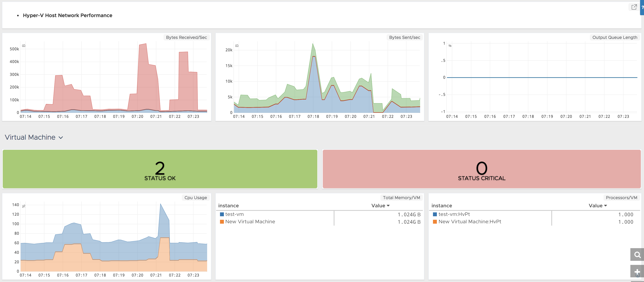Click the 07:14 label on Bytes Received axis
Image resolution: width=644 pixels, height=282 pixels.
click(26, 117)
